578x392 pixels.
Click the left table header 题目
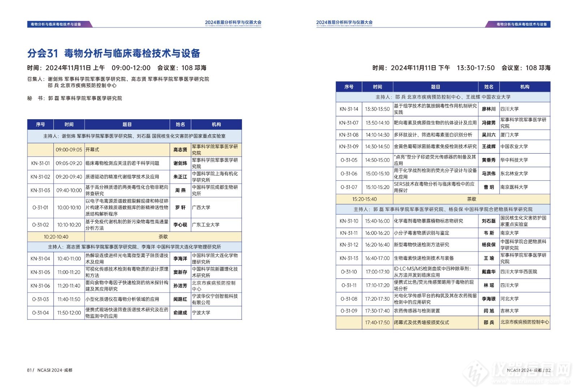tap(127, 125)
